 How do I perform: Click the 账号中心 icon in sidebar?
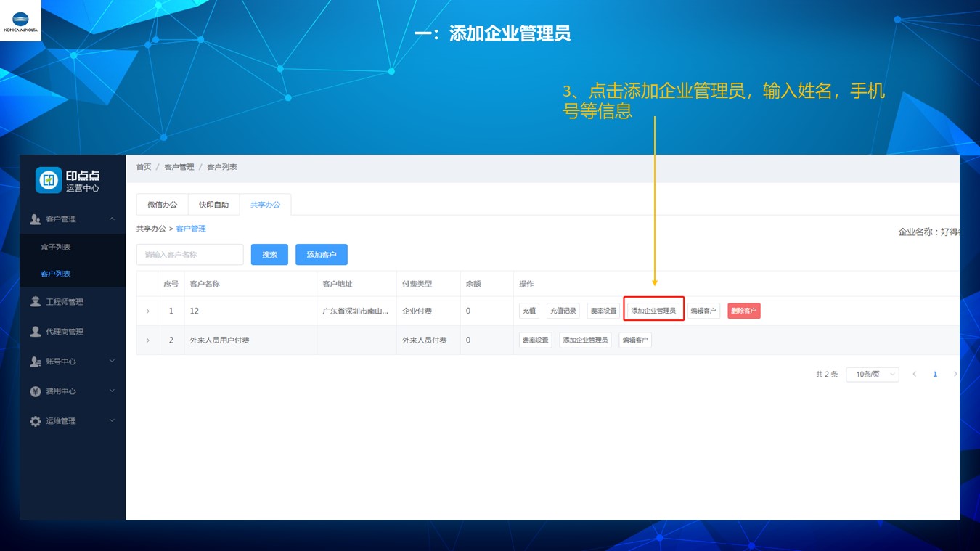35,362
